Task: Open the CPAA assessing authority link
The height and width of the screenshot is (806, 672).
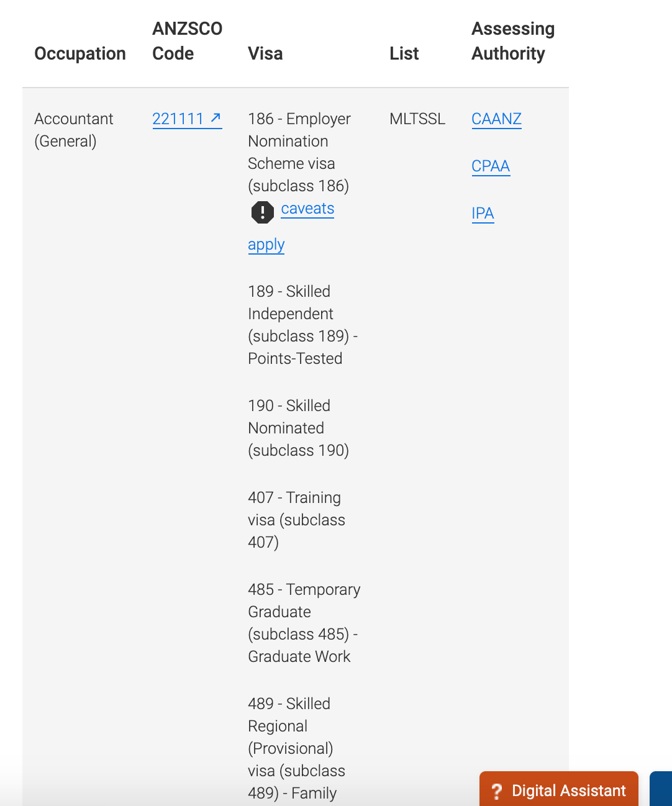Action: [491, 166]
